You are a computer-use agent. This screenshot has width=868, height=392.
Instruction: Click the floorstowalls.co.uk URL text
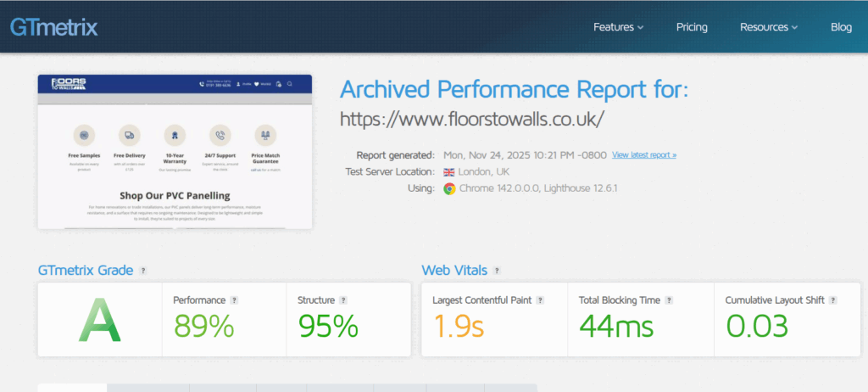tap(472, 119)
